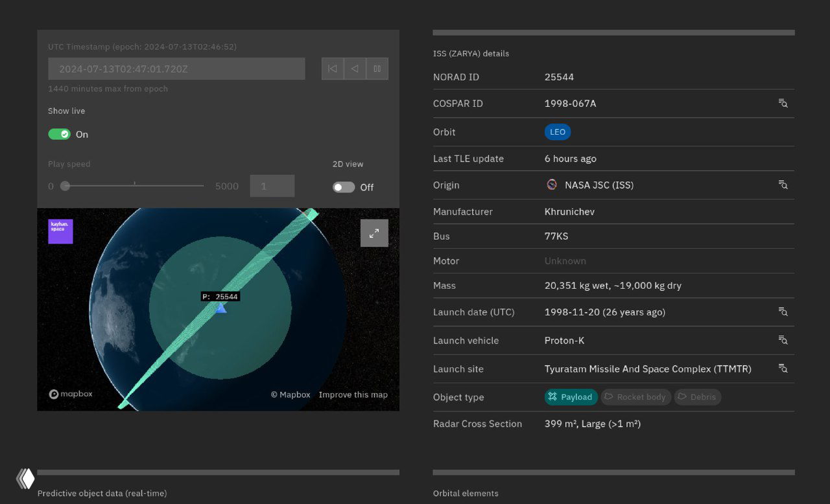Image resolution: width=830 pixels, height=504 pixels.
Task: Click the search icon for Launch date
Action: (783, 312)
